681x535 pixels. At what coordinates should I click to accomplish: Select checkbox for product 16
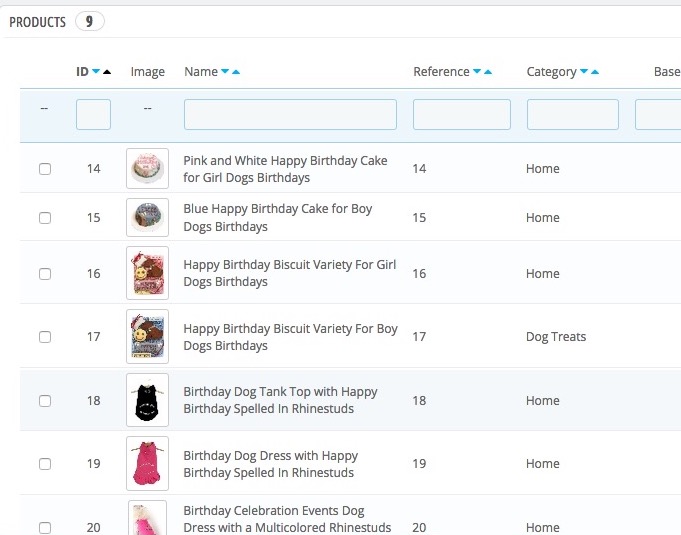click(x=45, y=274)
